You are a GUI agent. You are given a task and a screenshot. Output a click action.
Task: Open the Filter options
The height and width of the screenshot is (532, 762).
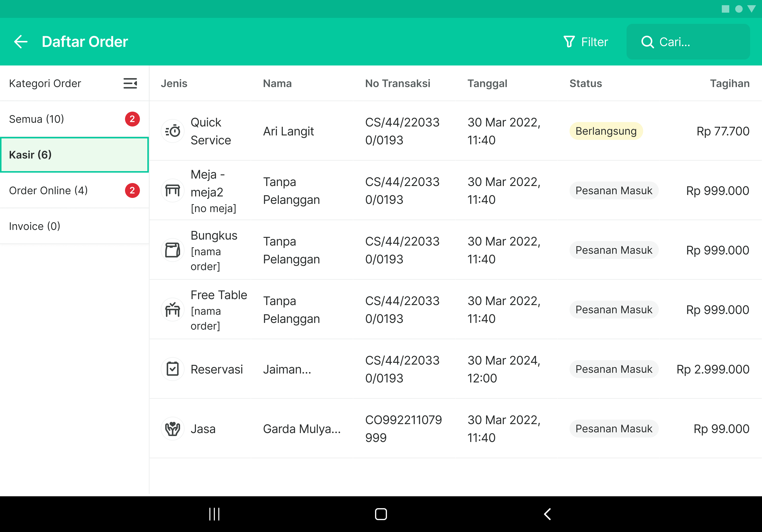click(585, 42)
